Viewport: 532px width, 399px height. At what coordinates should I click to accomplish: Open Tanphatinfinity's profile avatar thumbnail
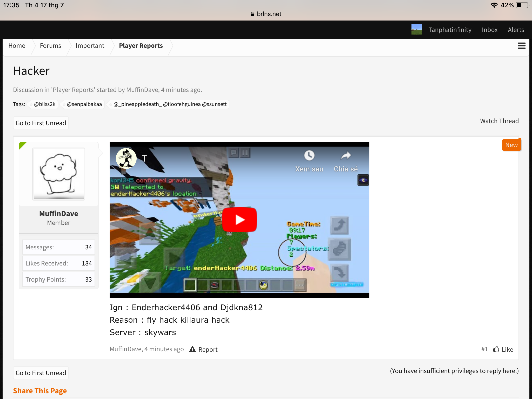(x=416, y=30)
